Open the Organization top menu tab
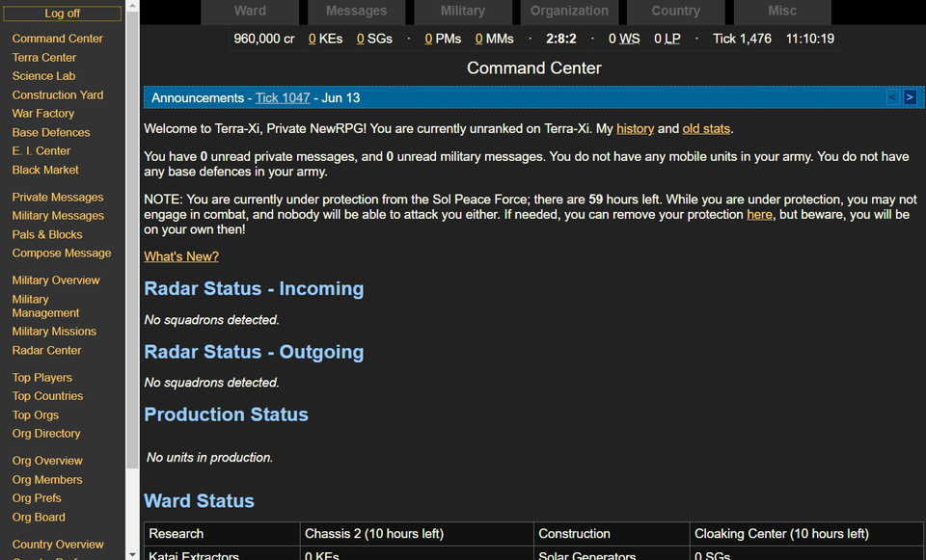Screen dimensions: 926x560 pyautogui.click(x=569, y=12)
